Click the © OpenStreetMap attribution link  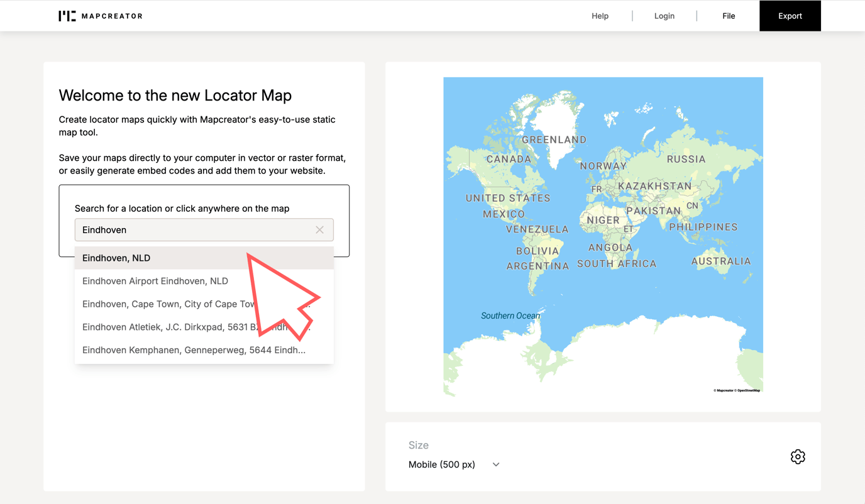click(x=749, y=390)
